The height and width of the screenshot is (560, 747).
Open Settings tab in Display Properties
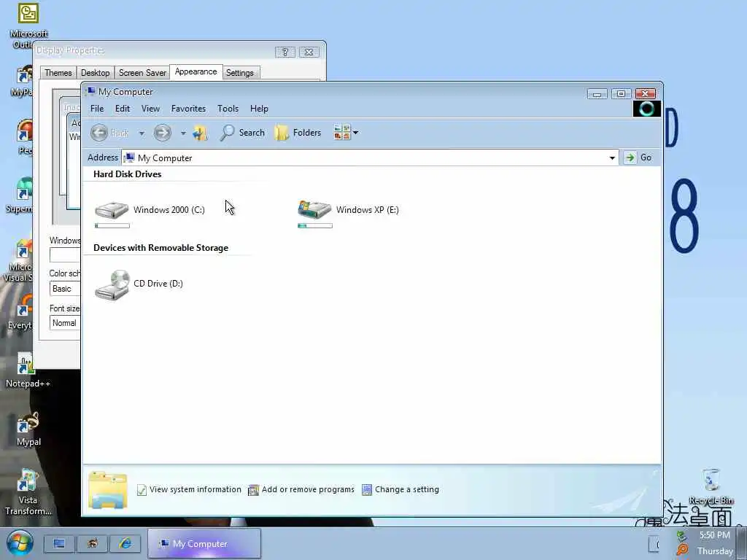point(239,73)
